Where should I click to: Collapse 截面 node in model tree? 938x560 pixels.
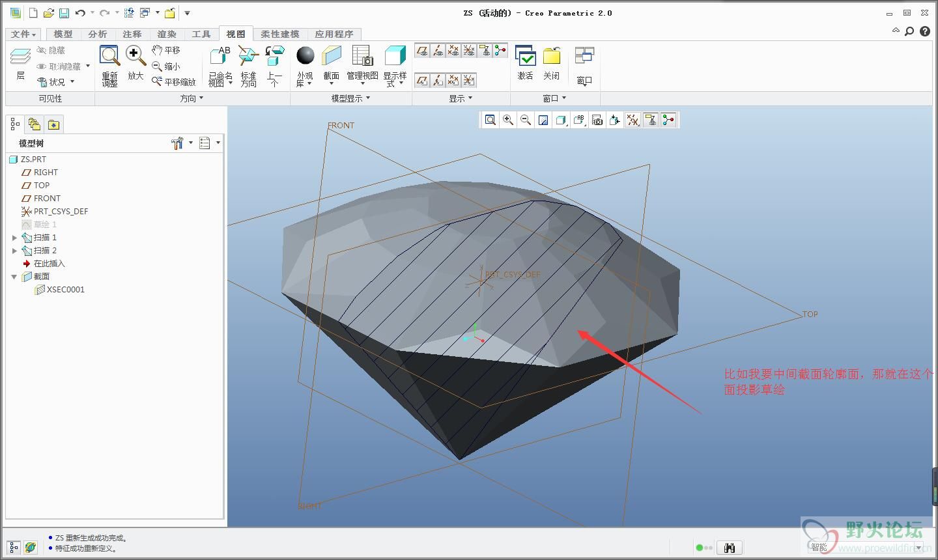coord(14,277)
